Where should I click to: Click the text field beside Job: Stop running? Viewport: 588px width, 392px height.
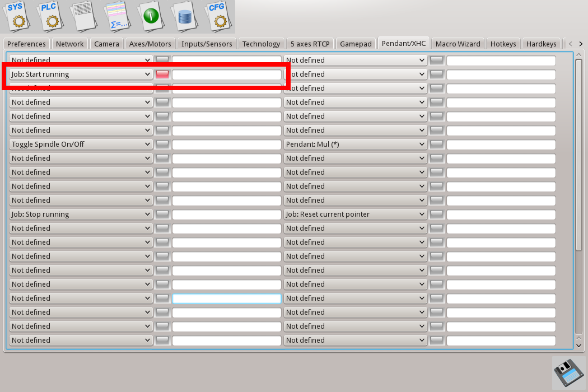coord(226,214)
